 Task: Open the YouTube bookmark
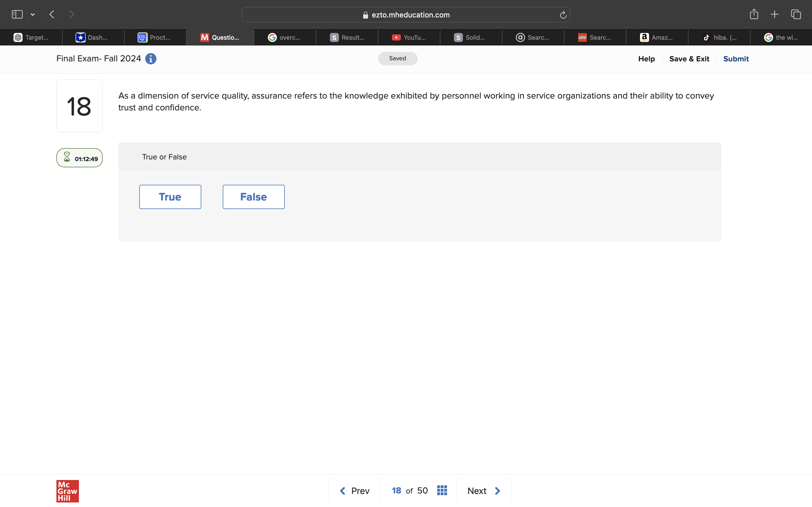pos(409,37)
